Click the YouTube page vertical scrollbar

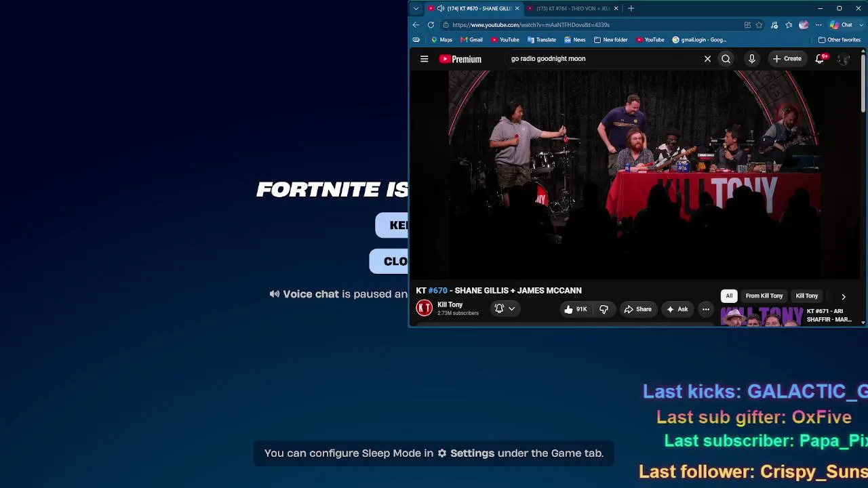click(863, 83)
